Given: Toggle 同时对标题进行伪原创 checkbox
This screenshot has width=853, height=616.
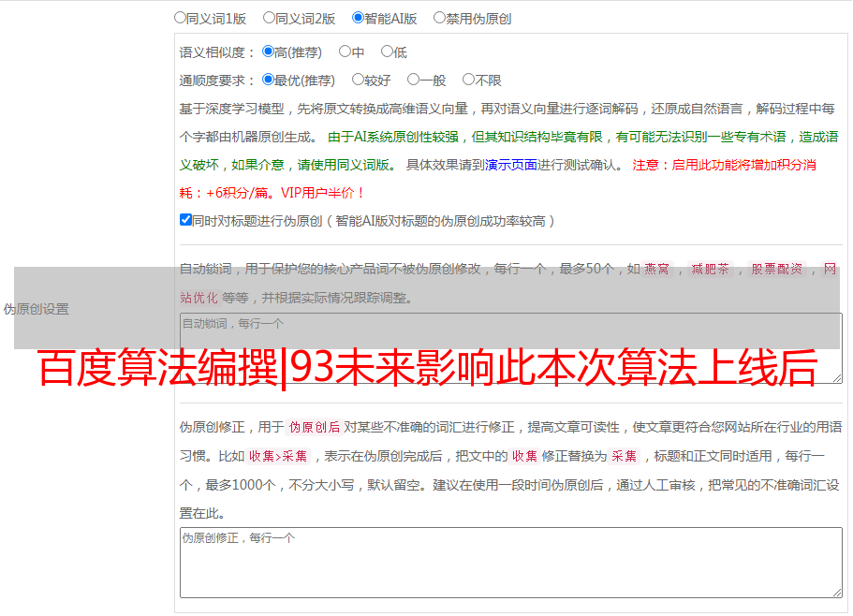Looking at the screenshot, I should [x=185, y=220].
